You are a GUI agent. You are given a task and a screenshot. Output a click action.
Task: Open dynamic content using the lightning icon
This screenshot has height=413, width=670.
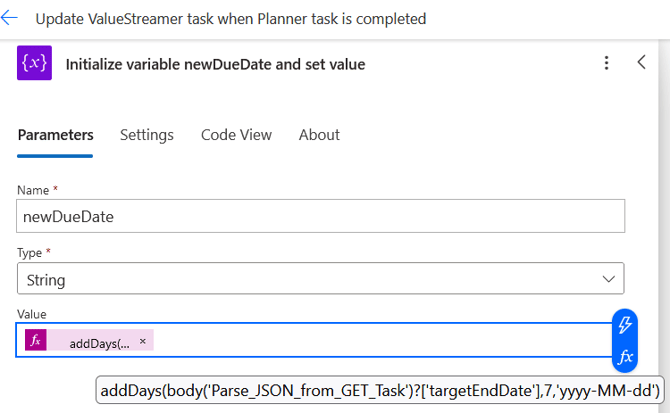click(624, 324)
